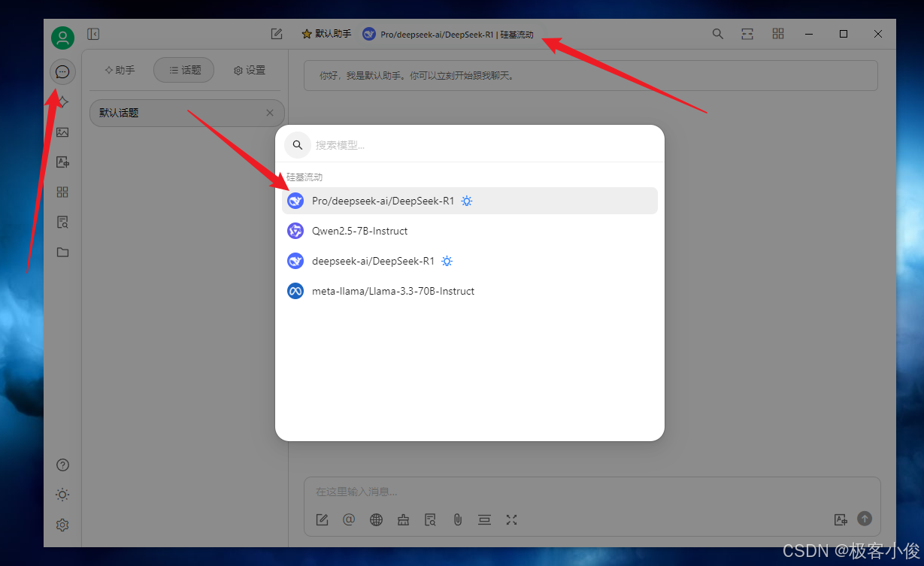The width and height of the screenshot is (924, 566).
Task: Click the magnifier icon in model search
Action: pyautogui.click(x=298, y=145)
